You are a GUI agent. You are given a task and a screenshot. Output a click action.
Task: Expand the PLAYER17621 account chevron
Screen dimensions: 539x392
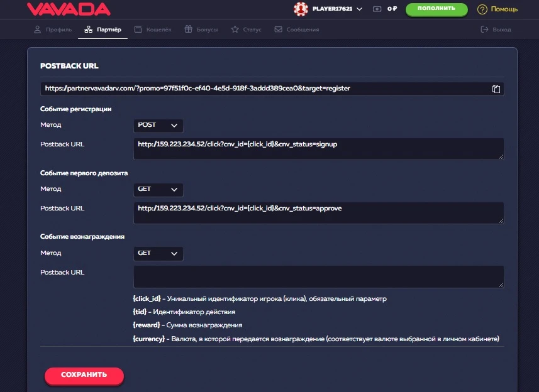(360, 9)
